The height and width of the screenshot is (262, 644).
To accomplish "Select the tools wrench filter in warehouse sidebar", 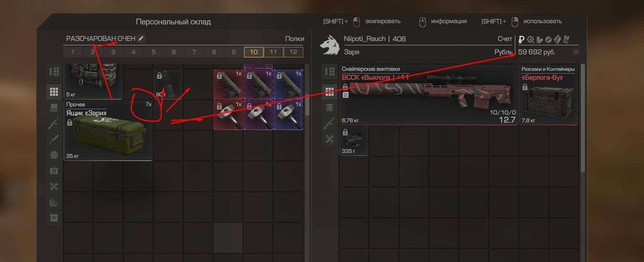I will [54, 186].
